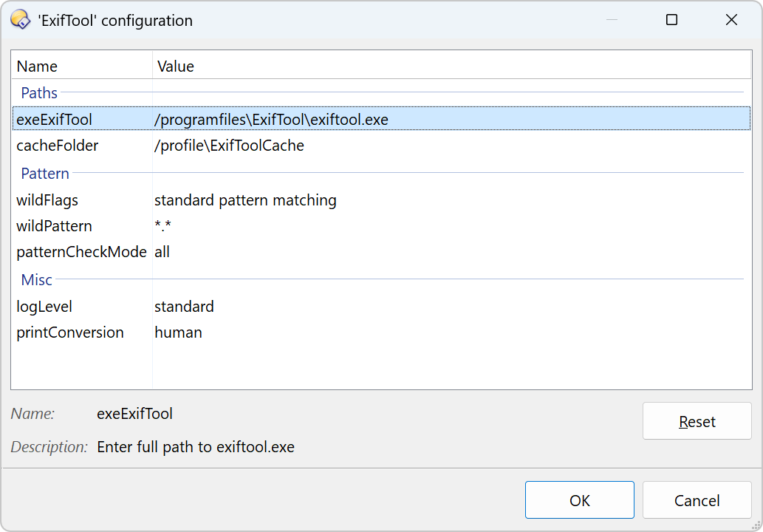This screenshot has height=532, width=763.
Task: Click the Reset button
Action: point(697,421)
